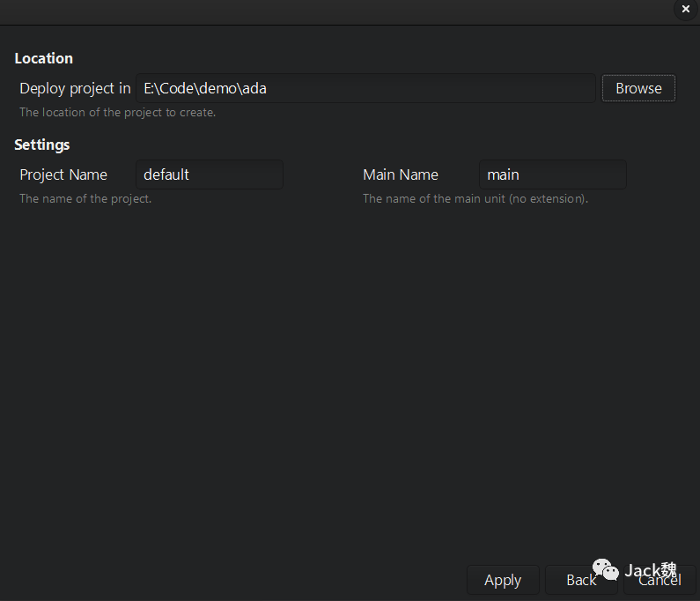Image resolution: width=700 pixels, height=601 pixels.
Task: Click the project location hint text
Action: click(x=117, y=112)
